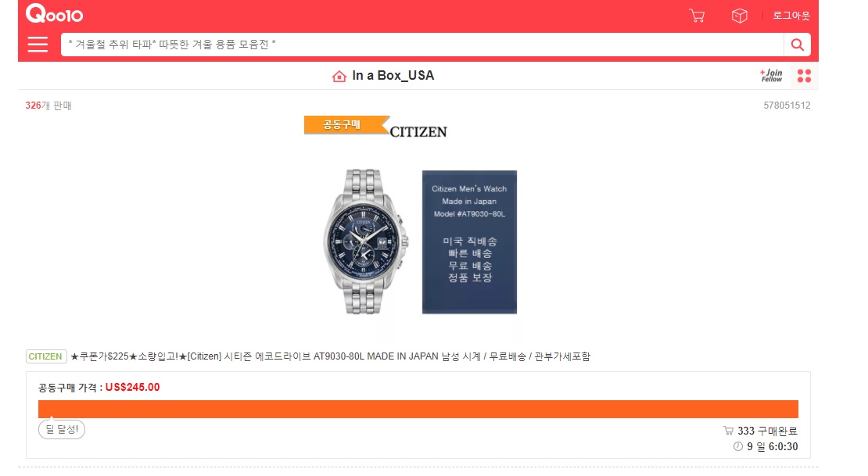Open the delivery box icon in header

[739, 16]
